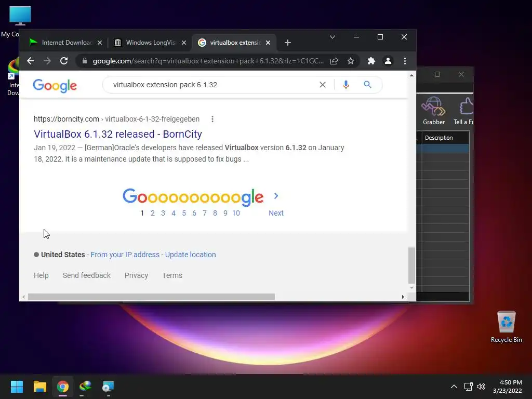Viewport: 532px width, 399px height.
Task: Open Internet Download Manager from the taskbar
Action: coord(86,387)
